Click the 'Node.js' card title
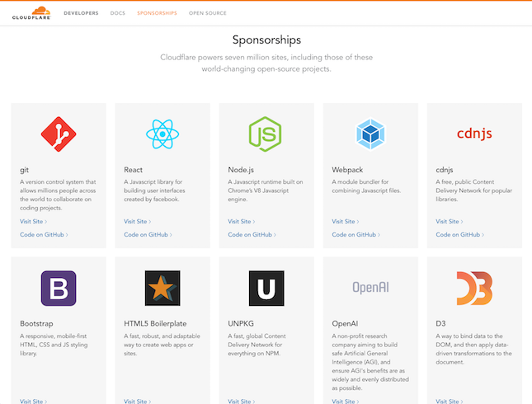 [x=241, y=170]
